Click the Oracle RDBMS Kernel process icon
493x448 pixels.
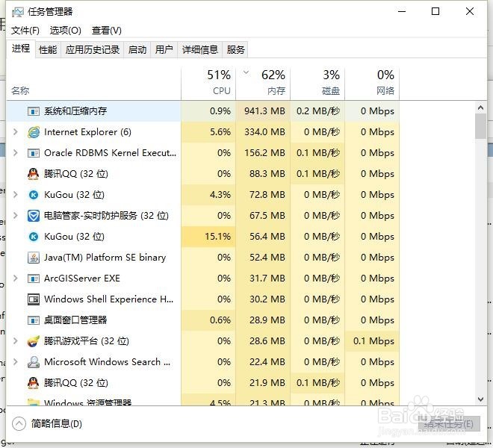(x=34, y=153)
